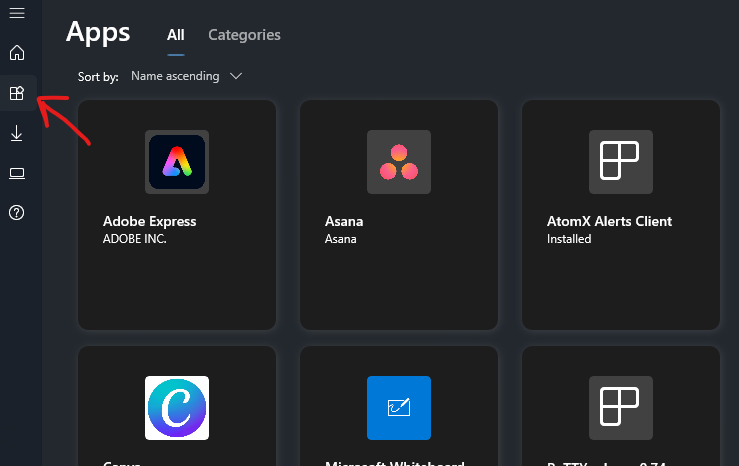Open Downloads and updates icon
Viewport: 739px width, 466px height.
(x=17, y=133)
